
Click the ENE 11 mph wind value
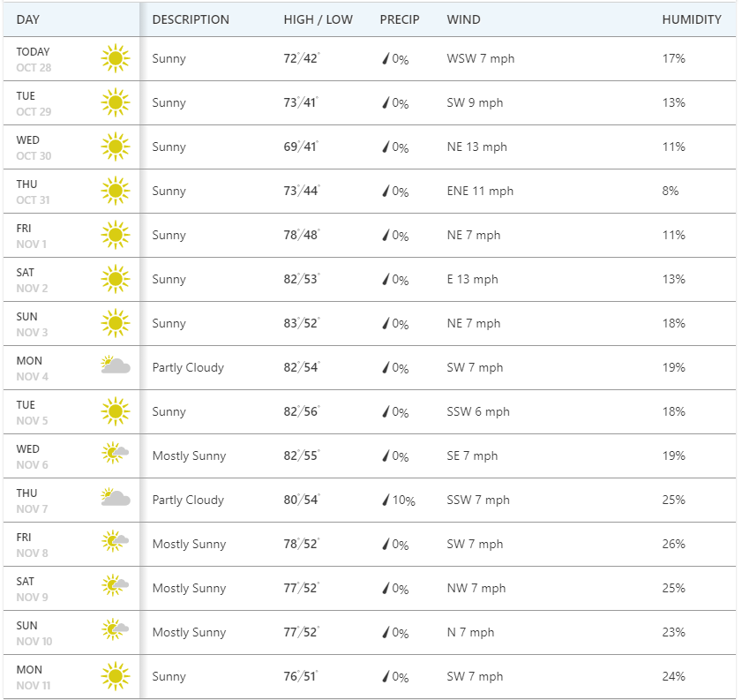pos(480,192)
